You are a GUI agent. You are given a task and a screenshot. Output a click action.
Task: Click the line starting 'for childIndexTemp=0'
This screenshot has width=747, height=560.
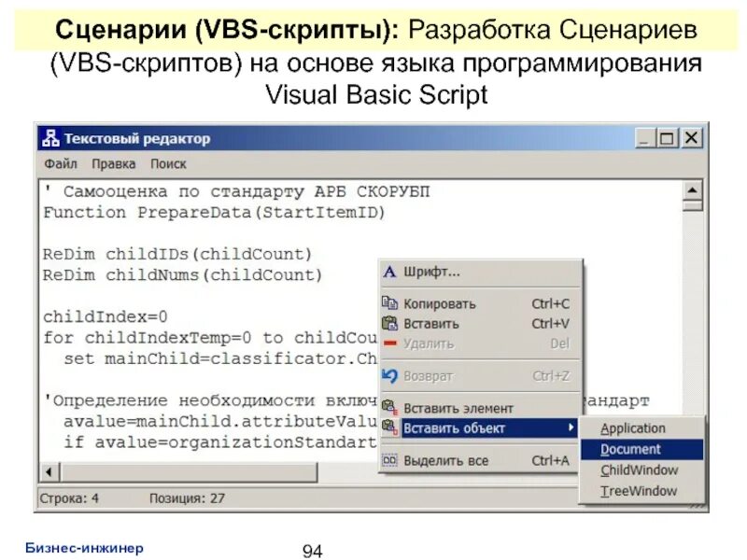click(210, 338)
